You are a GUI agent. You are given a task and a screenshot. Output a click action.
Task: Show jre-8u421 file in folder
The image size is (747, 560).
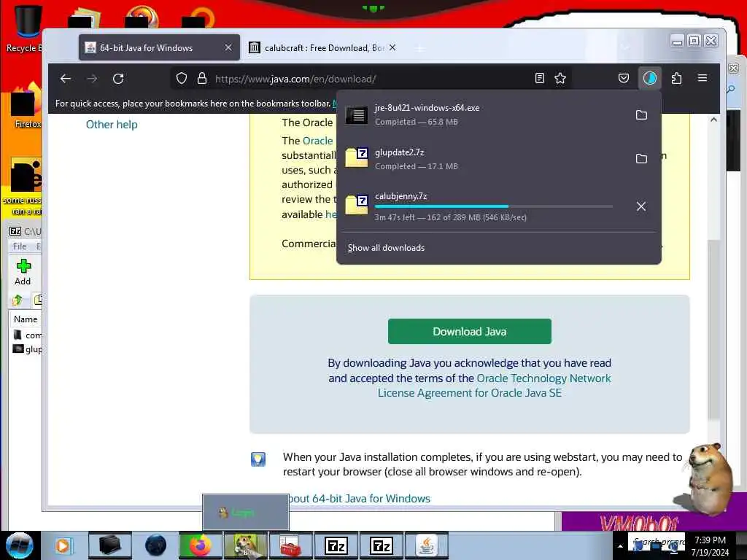pyautogui.click(x=641, y=114)
